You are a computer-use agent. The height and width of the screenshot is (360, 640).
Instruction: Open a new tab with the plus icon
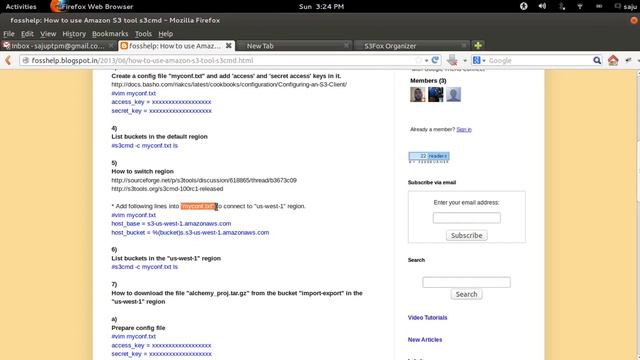pyautogui.click(x=478, y=45)
